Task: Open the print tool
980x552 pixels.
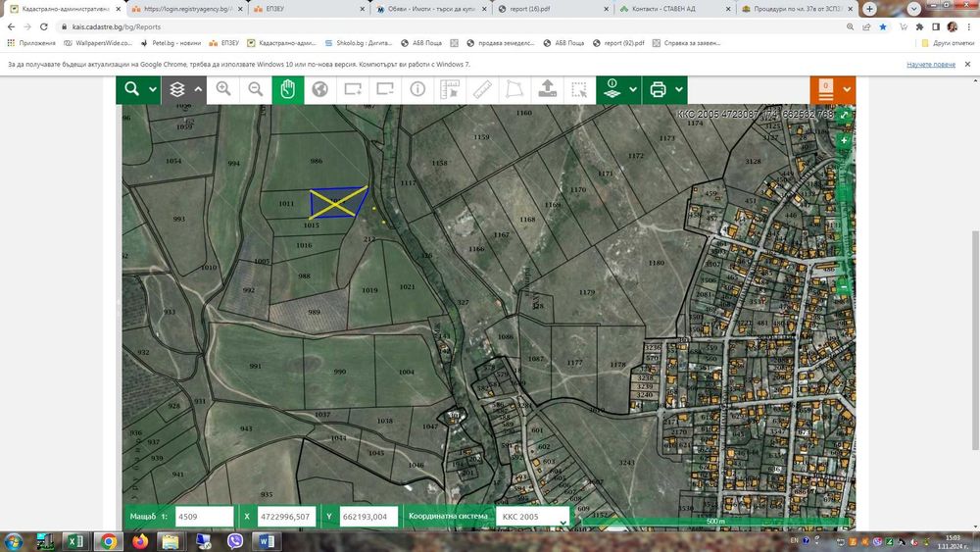Action: click(658, 89)
